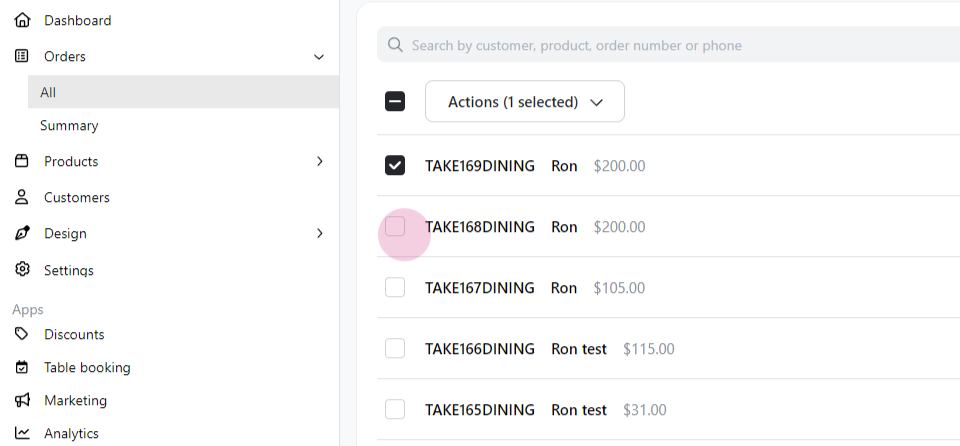This screenshot has height=446, width=960.
Task: Click the Analytics chart icon
Action: (22, 433)
